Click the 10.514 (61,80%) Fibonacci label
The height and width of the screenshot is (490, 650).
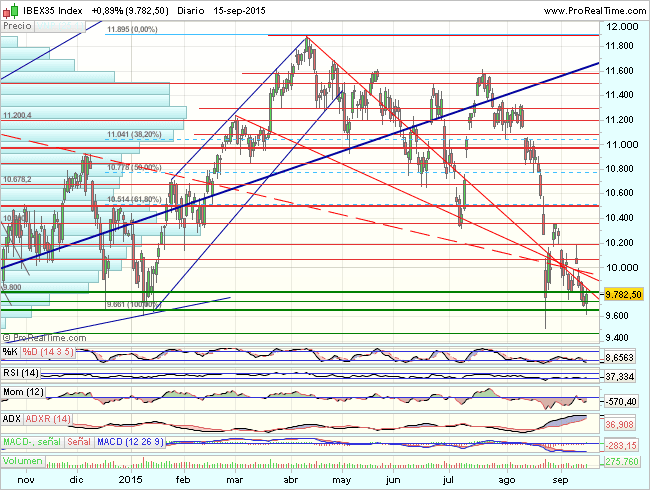click(x=134, y=199)
